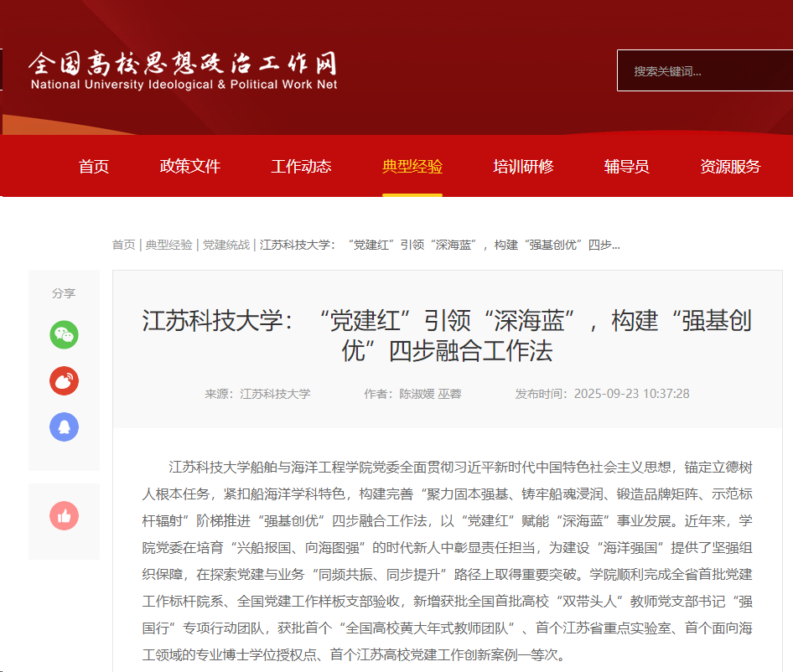Share article via the blue QQ icon

click(x=64, y=426)
